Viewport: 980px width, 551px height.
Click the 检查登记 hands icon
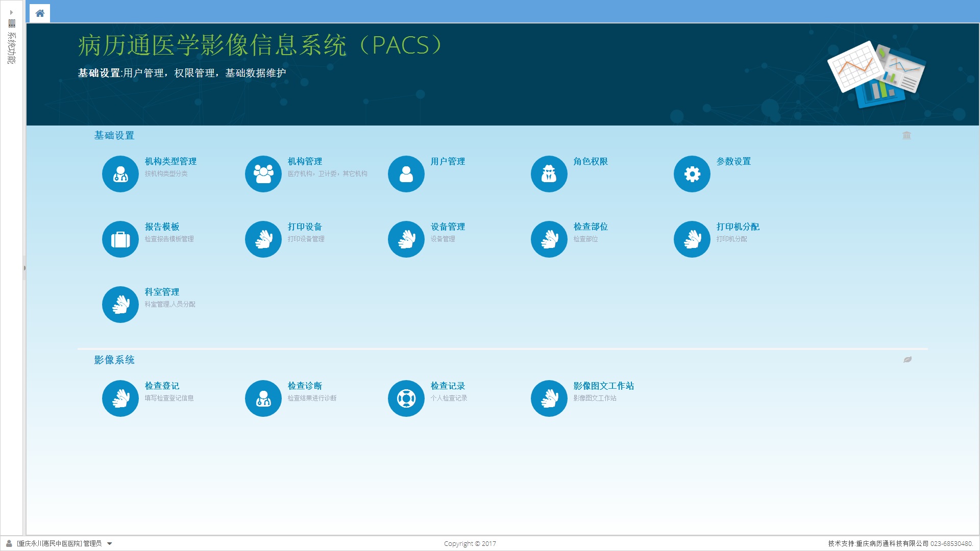click(120, 398)
